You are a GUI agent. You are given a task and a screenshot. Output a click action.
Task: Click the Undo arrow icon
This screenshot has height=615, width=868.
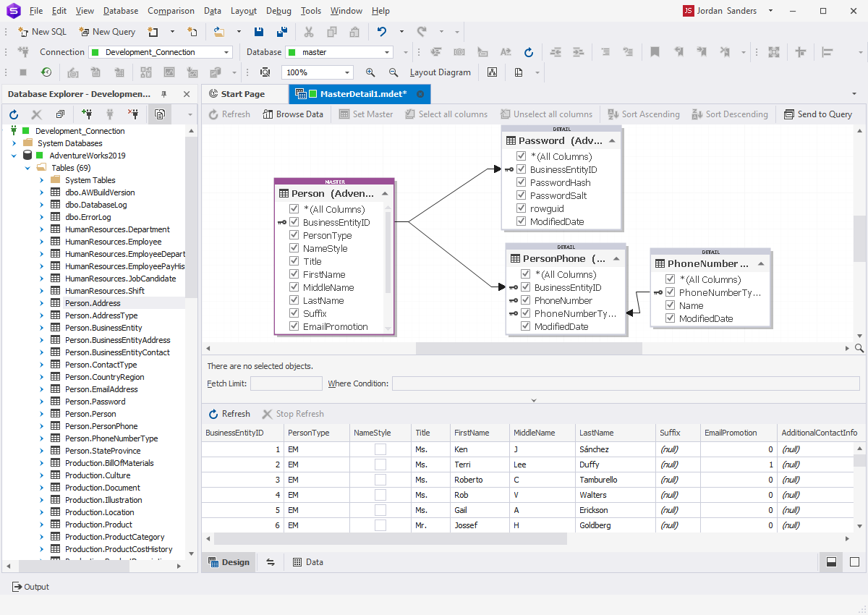point(382,32)
